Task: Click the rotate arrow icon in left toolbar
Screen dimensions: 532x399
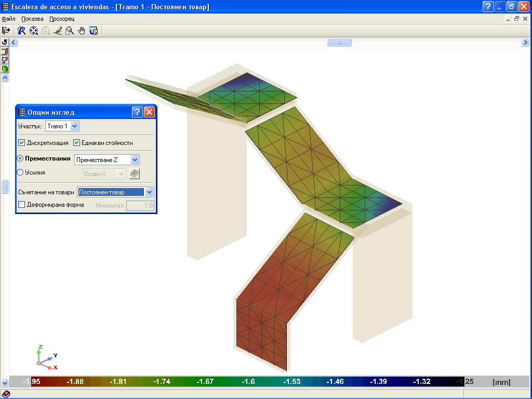Action: pyautogui.click(x=4, y=42)
